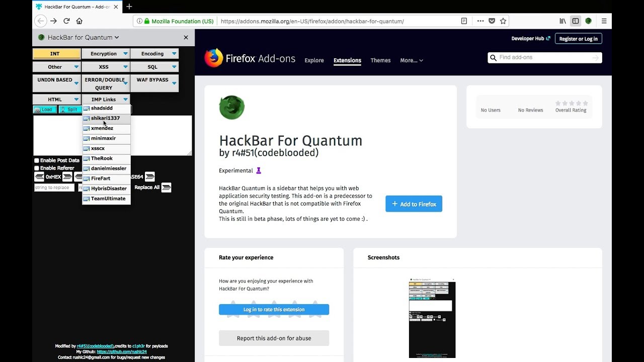
Task: Select xmendez from IMP Links
Action: tap(107, 129)
